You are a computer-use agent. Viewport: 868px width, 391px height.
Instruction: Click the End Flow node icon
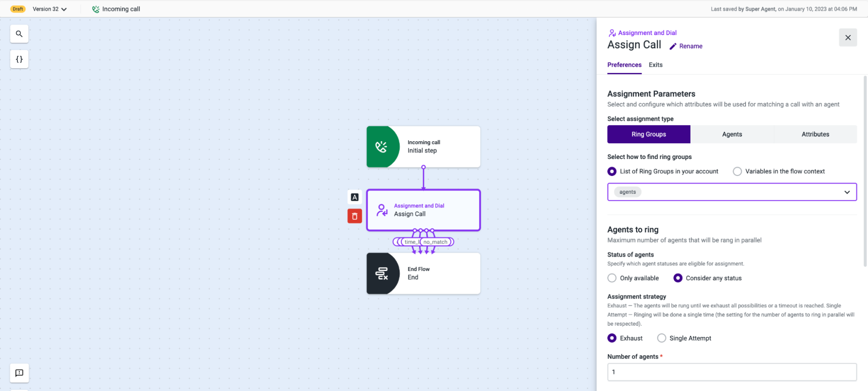click(382, 273)
